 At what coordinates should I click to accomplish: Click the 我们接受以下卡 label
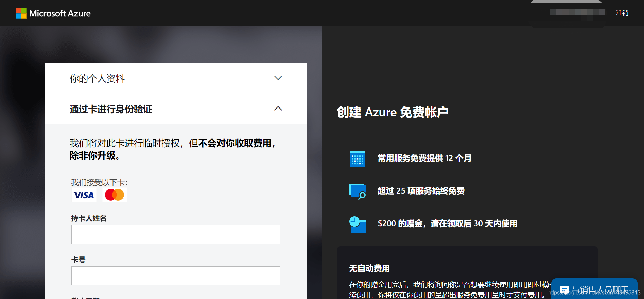(99, 182)
